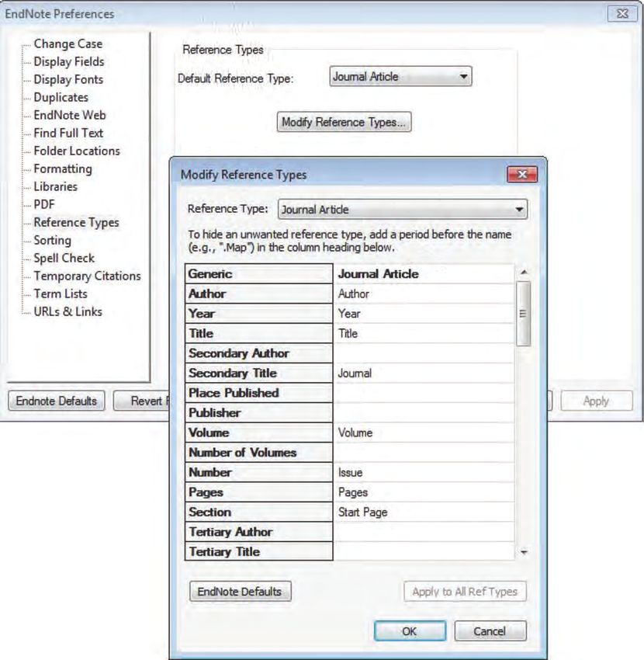Click the cell beside Publisher
Viewport: 644px width, 660px height.
(424, 412)
